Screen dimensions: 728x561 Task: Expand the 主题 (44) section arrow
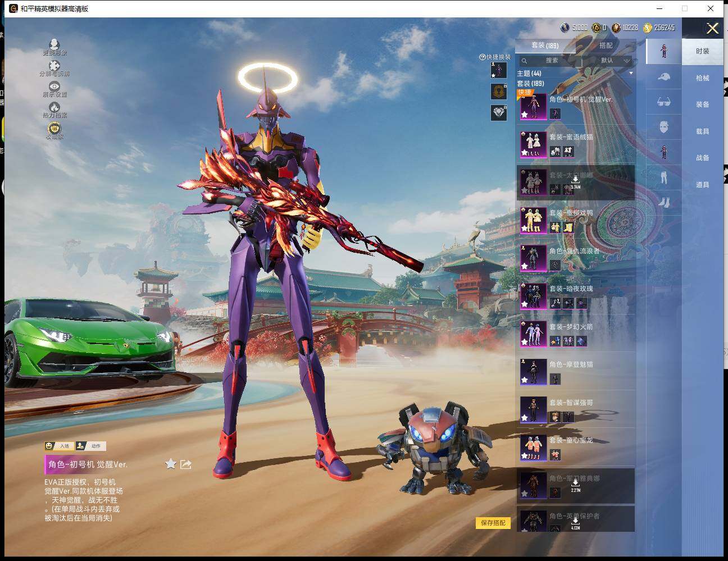631,74
